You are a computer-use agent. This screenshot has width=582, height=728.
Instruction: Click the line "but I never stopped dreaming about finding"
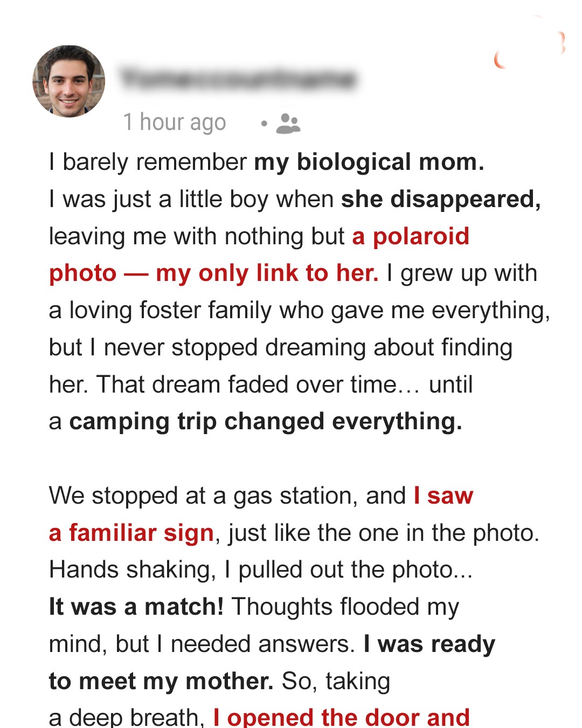click(x=280, y=348)
